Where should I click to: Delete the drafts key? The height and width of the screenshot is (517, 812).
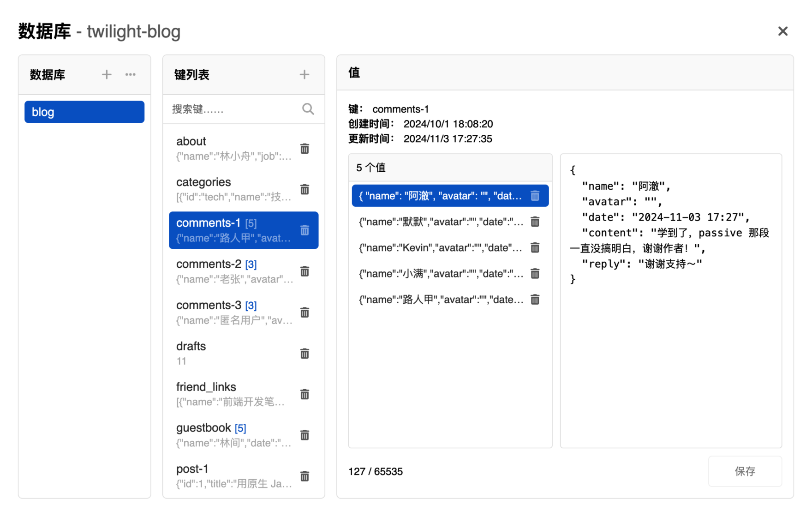click(x=305, y=354)
